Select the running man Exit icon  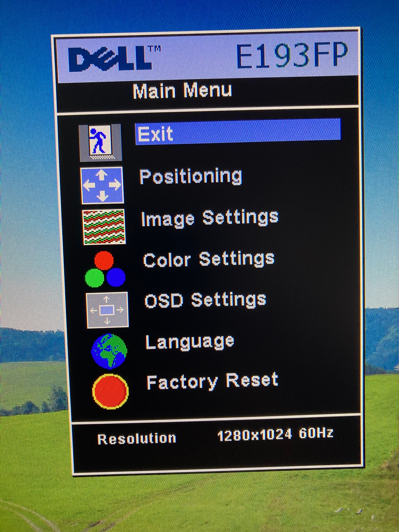point(101,143)
